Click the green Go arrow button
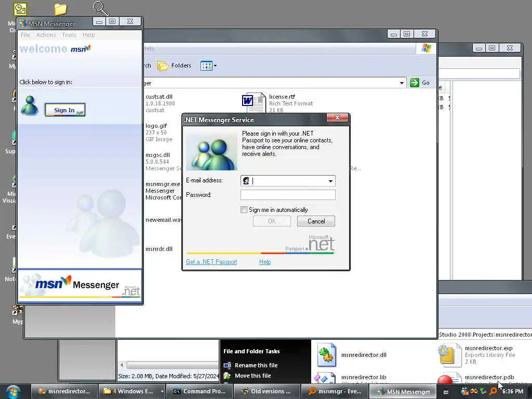Viewport: 532px width, 399px height. point(415,83)
